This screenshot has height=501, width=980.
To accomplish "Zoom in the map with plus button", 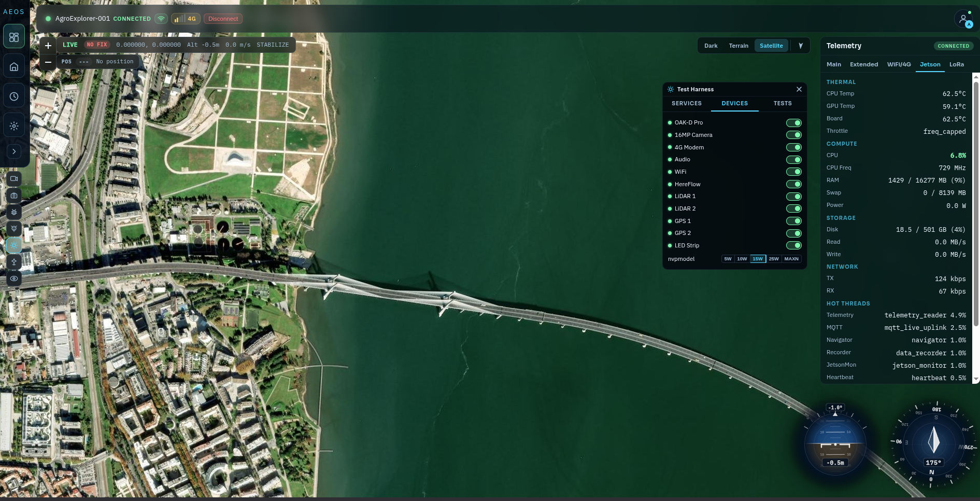I will [48, 46].
